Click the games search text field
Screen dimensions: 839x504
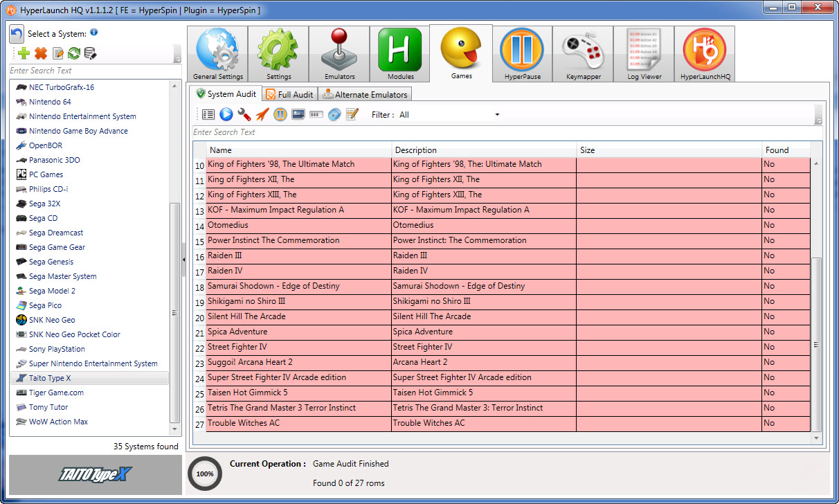(x=507, y=132)
